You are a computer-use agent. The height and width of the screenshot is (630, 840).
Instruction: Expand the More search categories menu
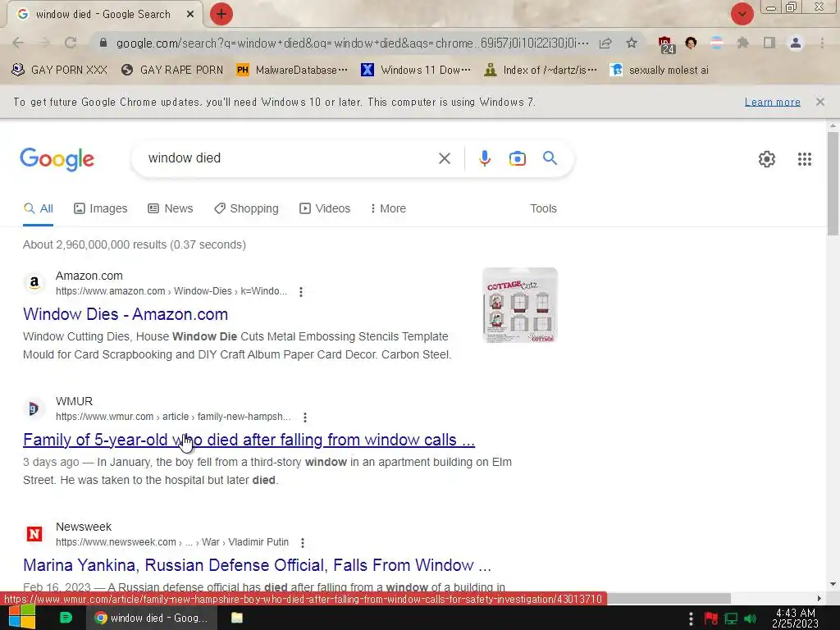click(x=388, y=209)
